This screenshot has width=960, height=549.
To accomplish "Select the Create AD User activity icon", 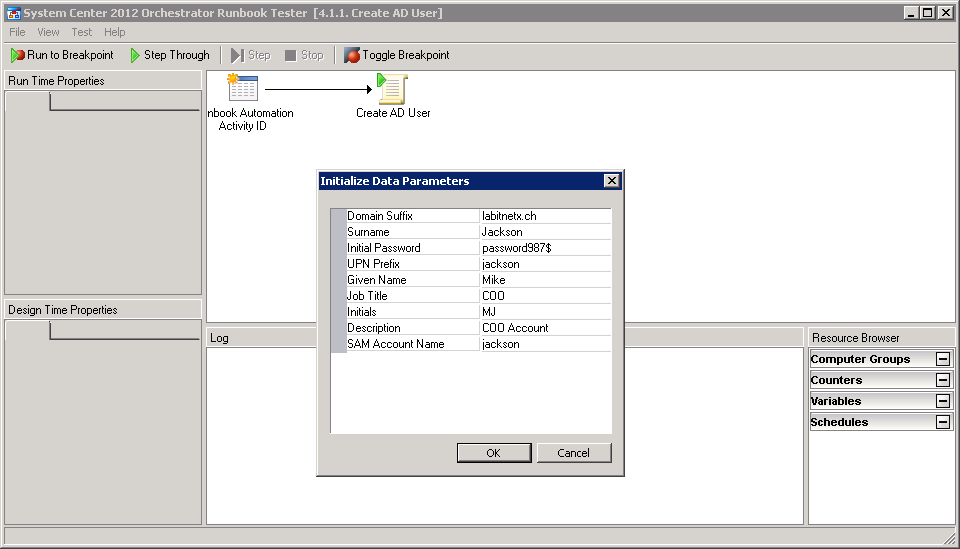I will (392, 89).
